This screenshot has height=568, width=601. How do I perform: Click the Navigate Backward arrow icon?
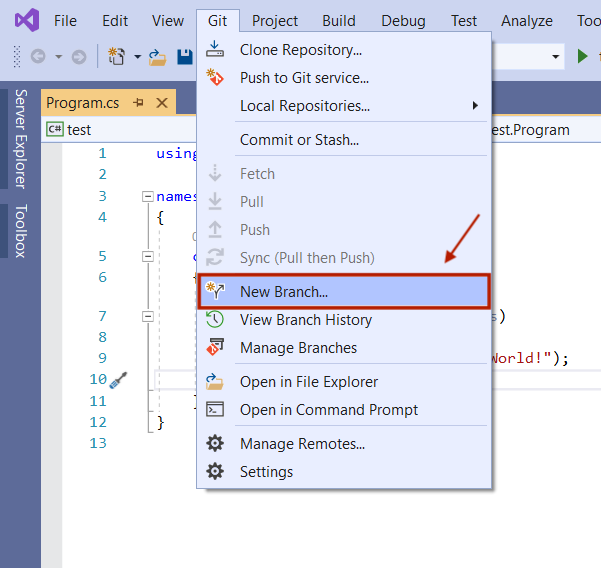click(x=38, y=57)
